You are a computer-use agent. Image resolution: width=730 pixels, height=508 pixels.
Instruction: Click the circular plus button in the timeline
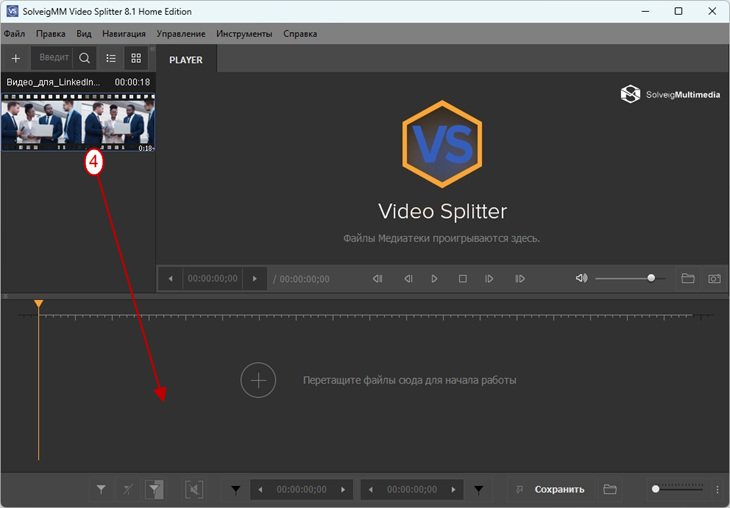tap(258, 380)
